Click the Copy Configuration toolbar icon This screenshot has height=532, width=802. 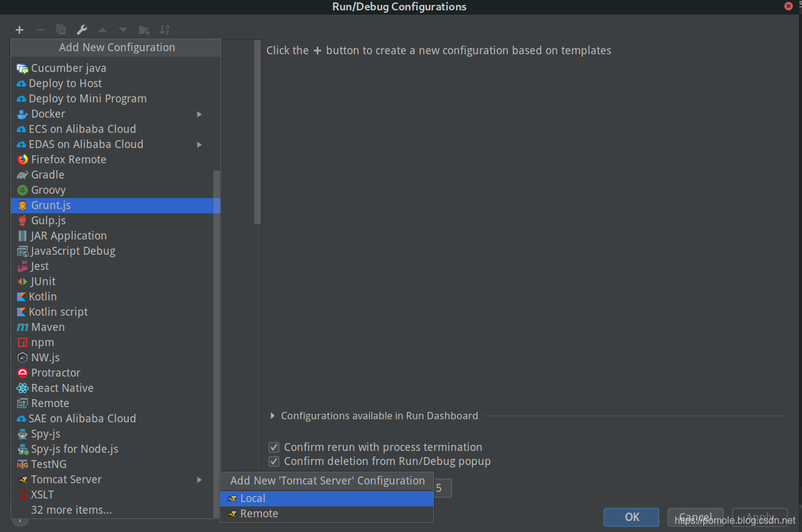[61, 30]
